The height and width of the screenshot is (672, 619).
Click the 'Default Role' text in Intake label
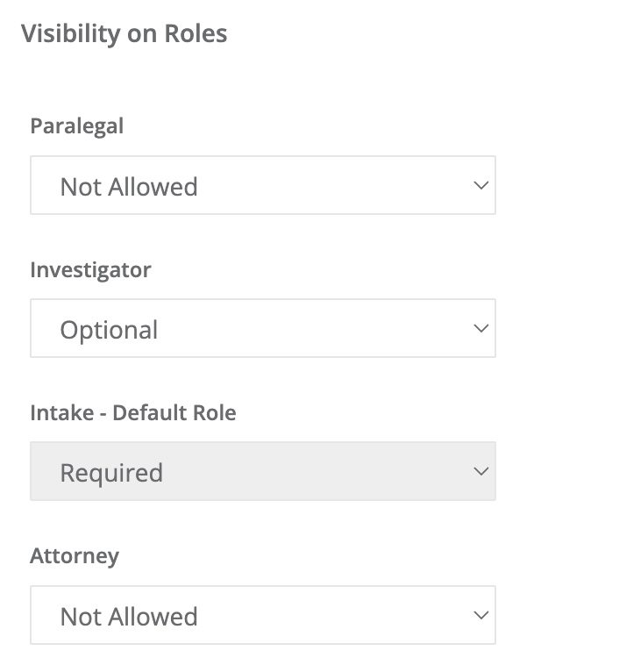tap(174, 413)
